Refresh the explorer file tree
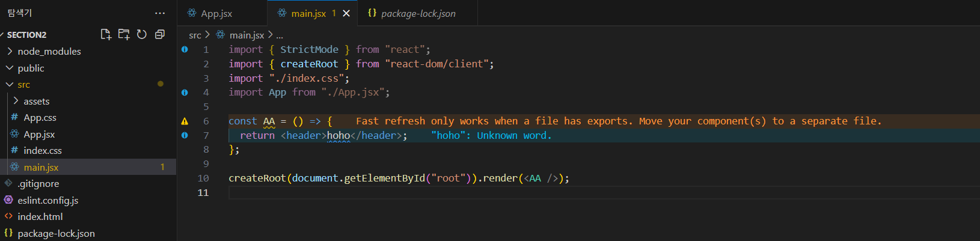Screen dimensions: 980x241 (x=142, y=34)
